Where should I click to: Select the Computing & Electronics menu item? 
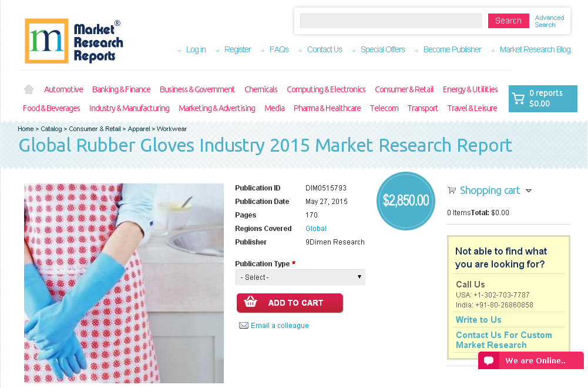pyautogui.click(x=326, y=89)
